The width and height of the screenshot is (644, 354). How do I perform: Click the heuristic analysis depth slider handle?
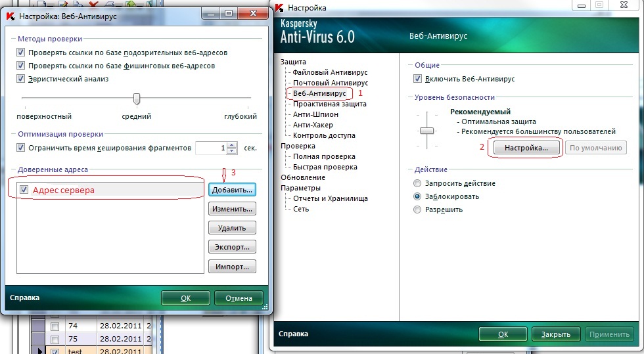[137, 99]
